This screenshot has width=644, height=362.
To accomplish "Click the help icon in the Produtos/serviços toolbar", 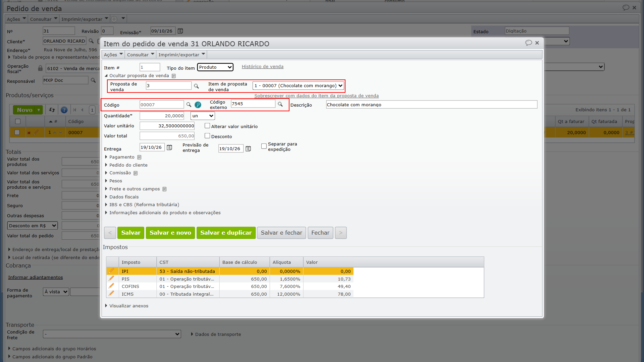I will pyautogui.click(x=64, y=110).
